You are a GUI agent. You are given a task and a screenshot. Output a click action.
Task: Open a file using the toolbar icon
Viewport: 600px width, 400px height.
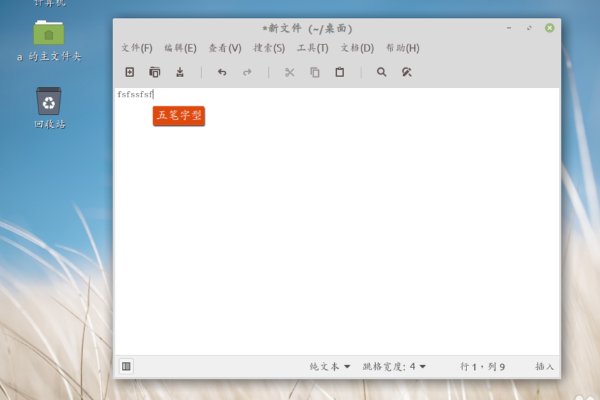[155, 72]
